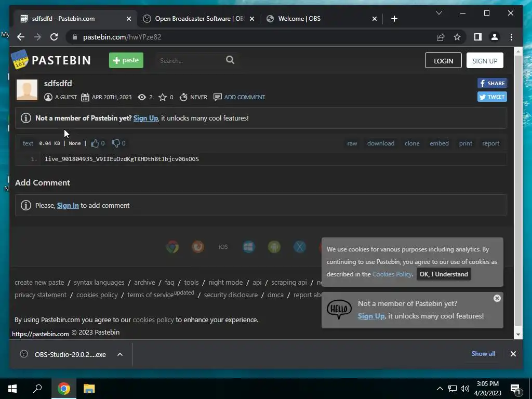Print the paste
The width and height of the screenshot is (532, 399).
(x=465, y=143)
